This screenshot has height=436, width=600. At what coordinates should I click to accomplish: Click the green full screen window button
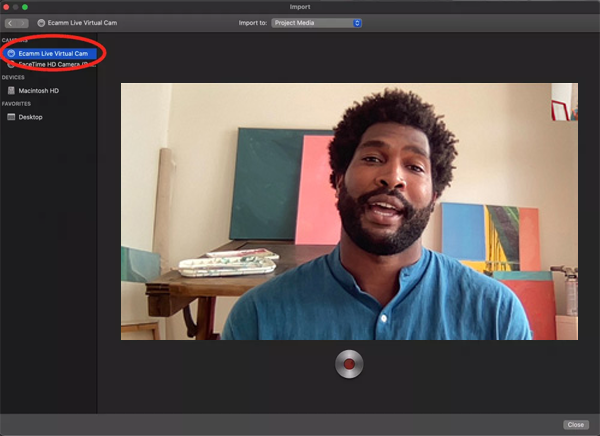point(24,6)
